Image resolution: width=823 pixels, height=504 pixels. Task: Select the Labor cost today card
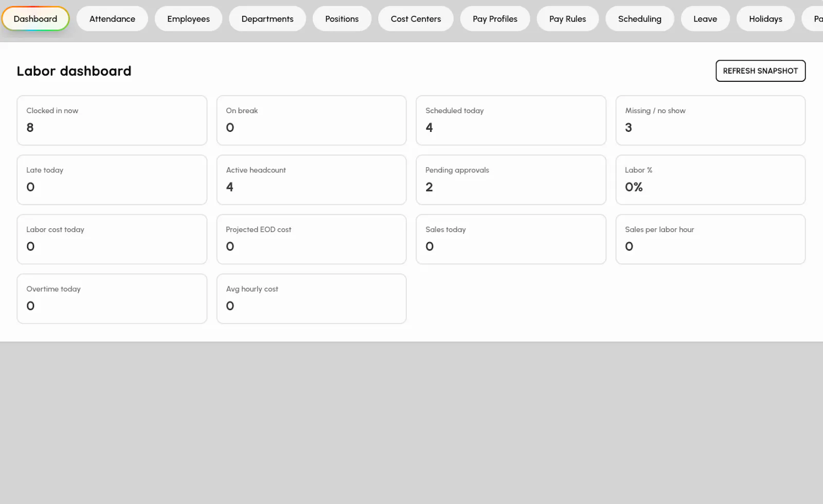tap(112, 239)
